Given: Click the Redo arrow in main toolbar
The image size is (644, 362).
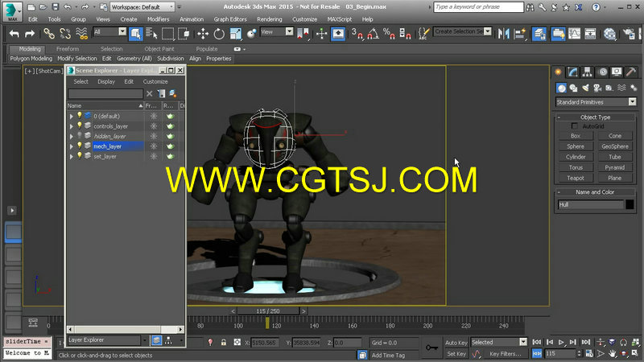Looking at the screenshot, I should point(30,34).
